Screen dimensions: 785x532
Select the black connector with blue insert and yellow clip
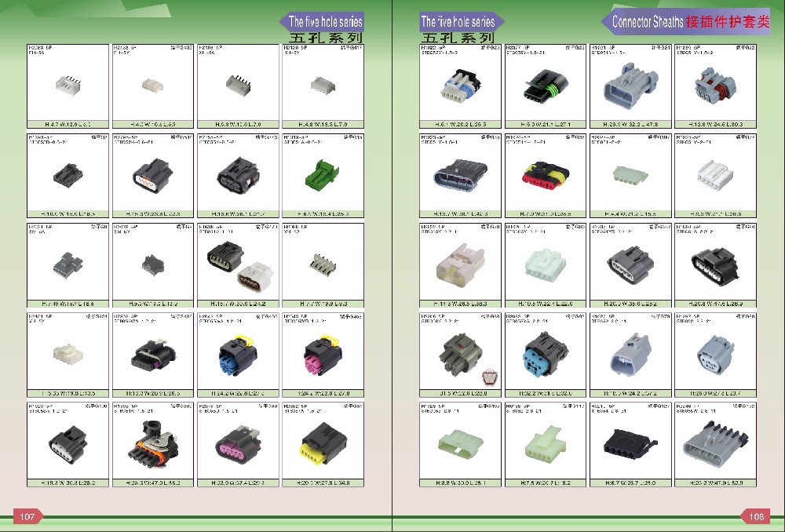click(x=238, y=354)
